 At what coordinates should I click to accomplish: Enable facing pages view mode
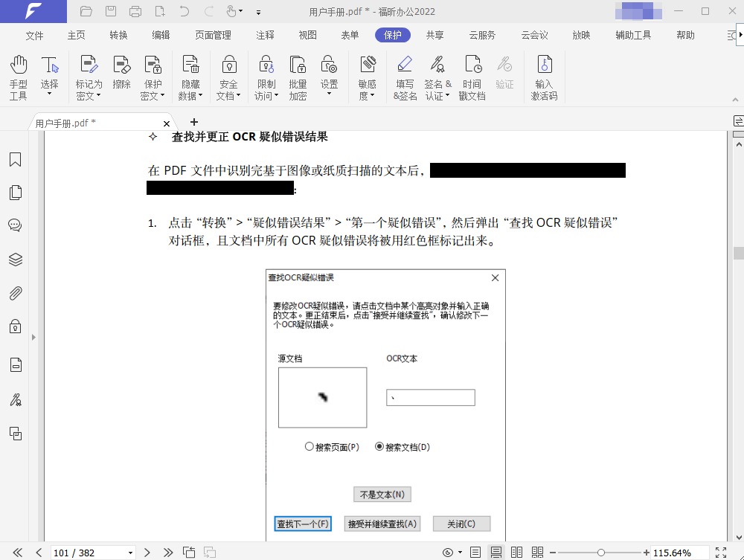[x=516, y=553]
